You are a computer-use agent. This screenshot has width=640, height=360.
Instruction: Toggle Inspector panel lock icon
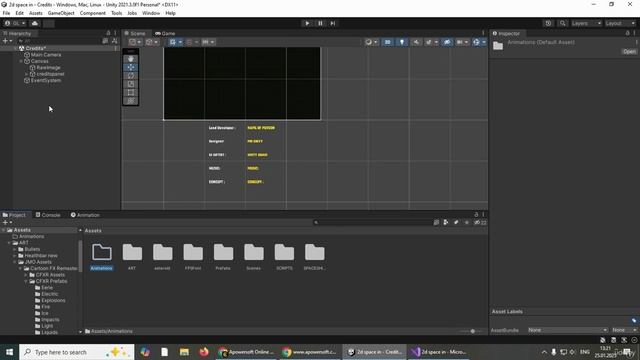(x=627, y=33)
